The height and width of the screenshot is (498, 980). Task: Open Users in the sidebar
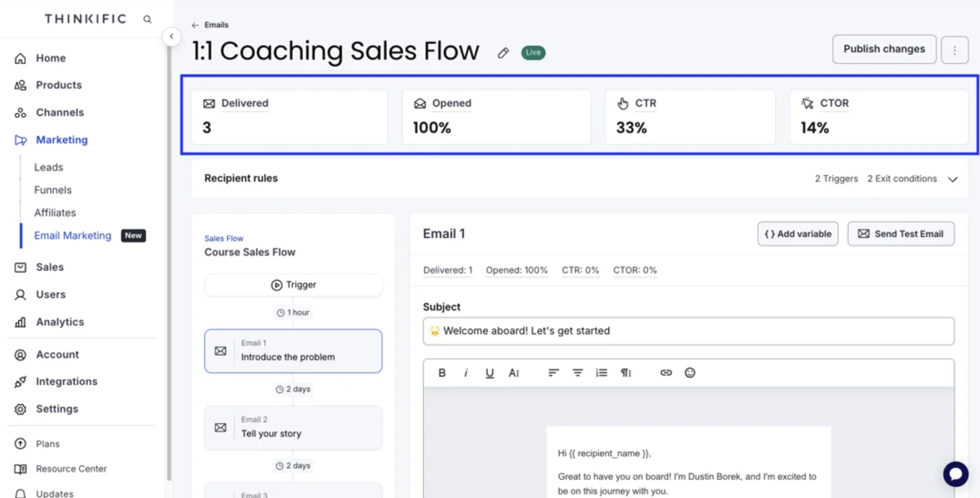(51, 295)
